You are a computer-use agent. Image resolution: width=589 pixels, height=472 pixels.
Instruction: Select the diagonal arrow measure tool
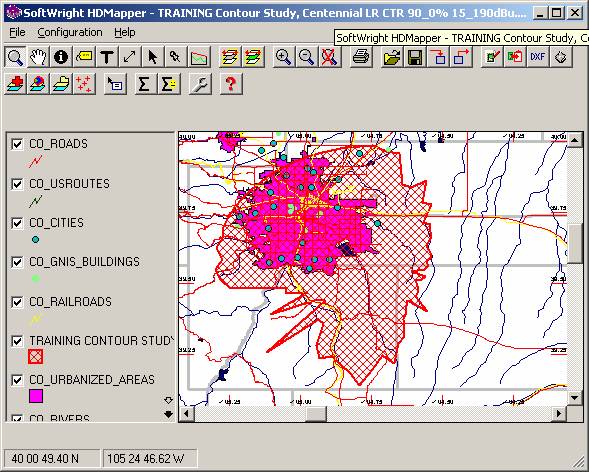tap(130, 57)
